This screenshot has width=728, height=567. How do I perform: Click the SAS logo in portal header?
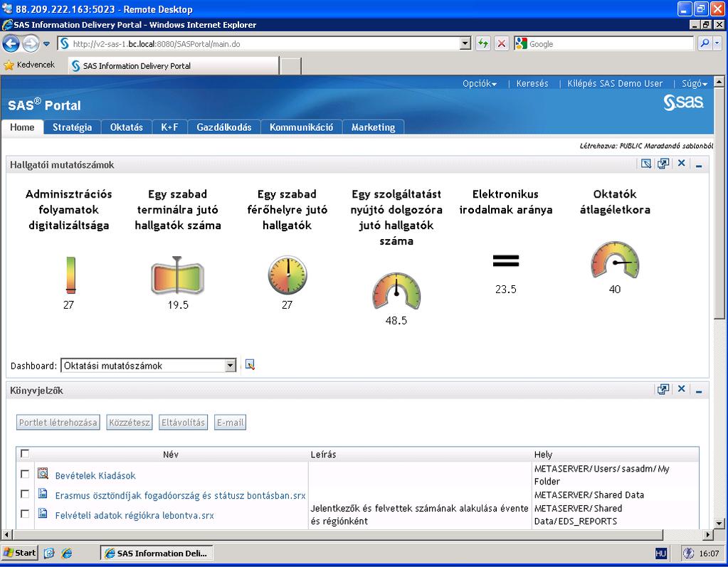(x=683, y=102)
